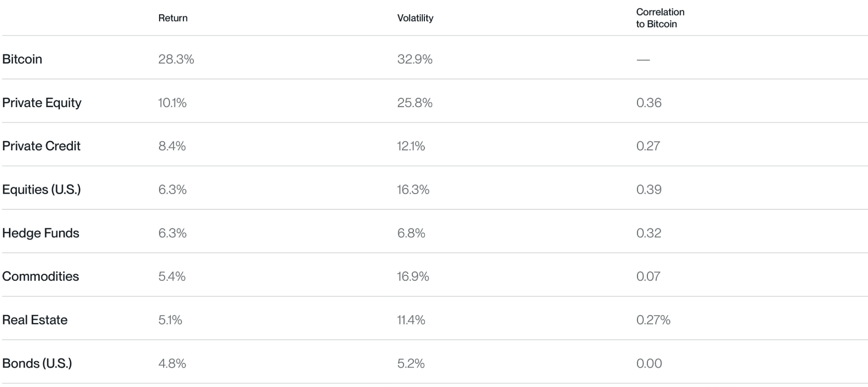Click the Bonds 4.8% return value
Screen dimensions: 868x387
pos(172,363)
